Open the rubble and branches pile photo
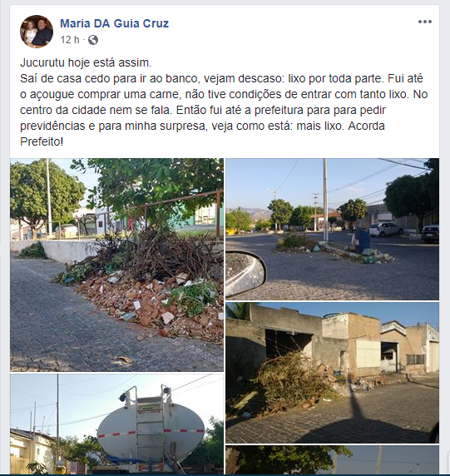450x476 pixels. pyautogui.click(x=116, y=265)
